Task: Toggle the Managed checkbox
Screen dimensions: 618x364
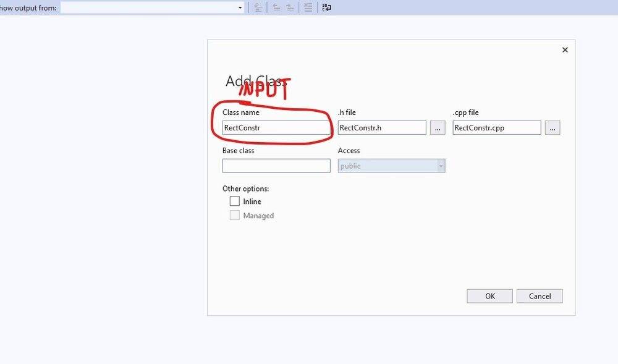Action: point(234,215)
